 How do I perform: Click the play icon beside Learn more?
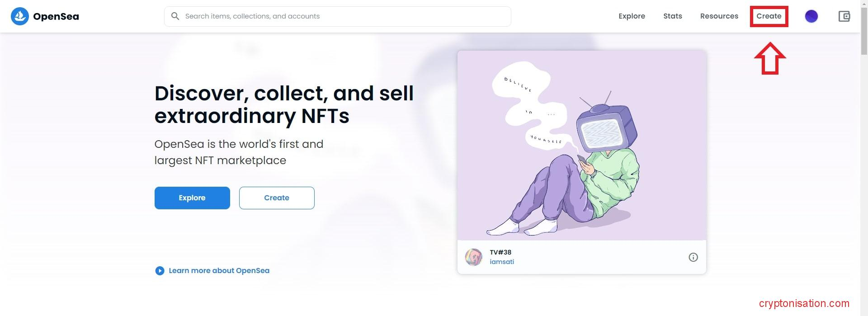point(160,271)
